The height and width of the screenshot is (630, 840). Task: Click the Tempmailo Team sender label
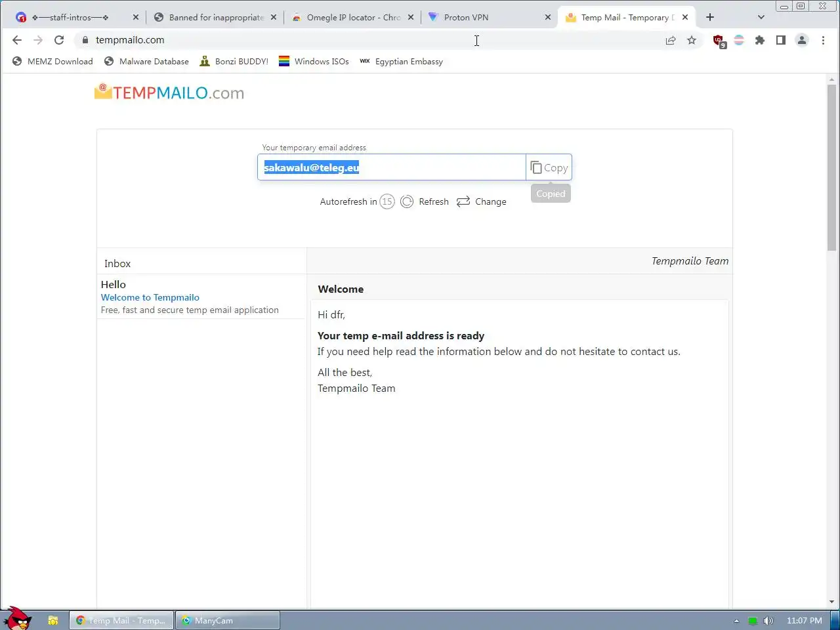(690, 261)
